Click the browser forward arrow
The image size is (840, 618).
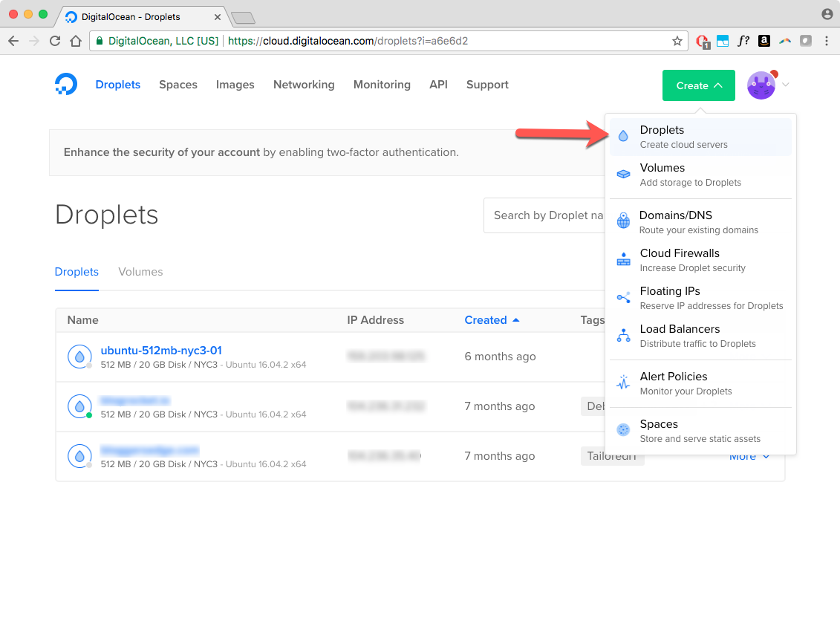pyautogui.click(x=34, y=41)
